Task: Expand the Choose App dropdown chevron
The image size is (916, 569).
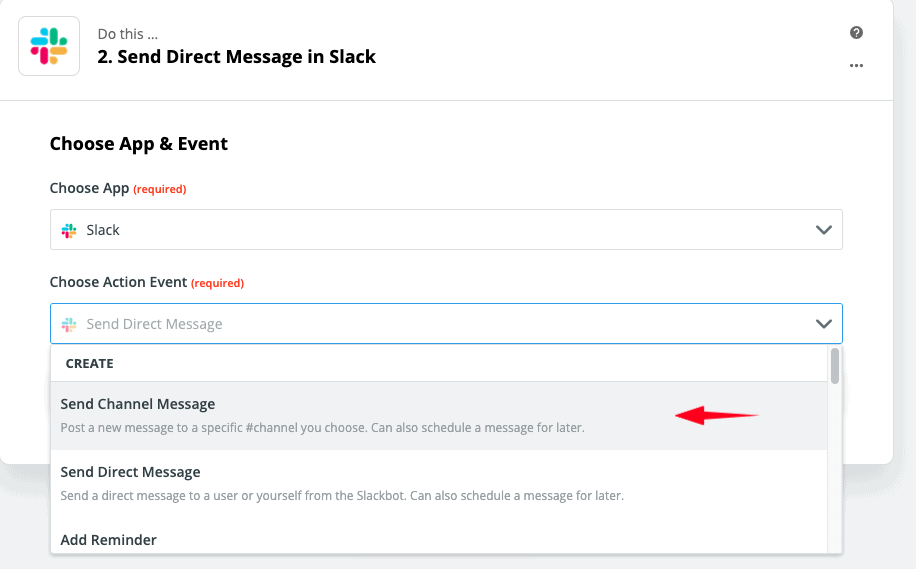Action: pyautogui.click(x=823, y=230)
